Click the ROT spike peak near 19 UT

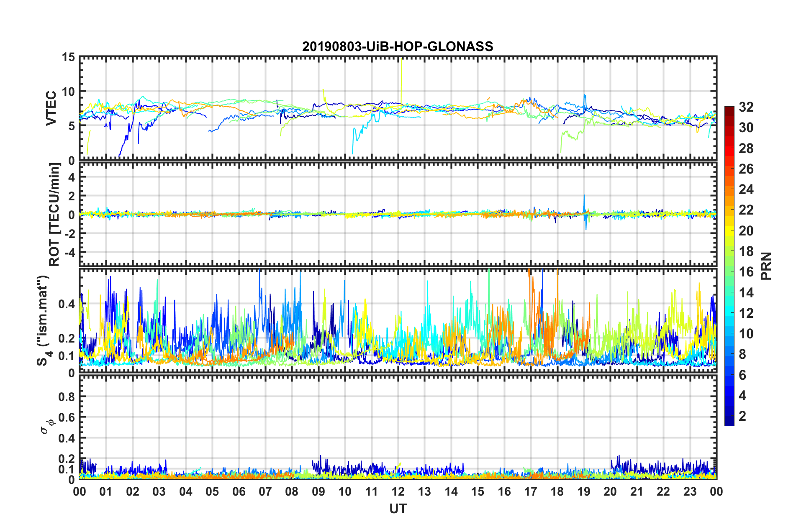tap(584, 195)
